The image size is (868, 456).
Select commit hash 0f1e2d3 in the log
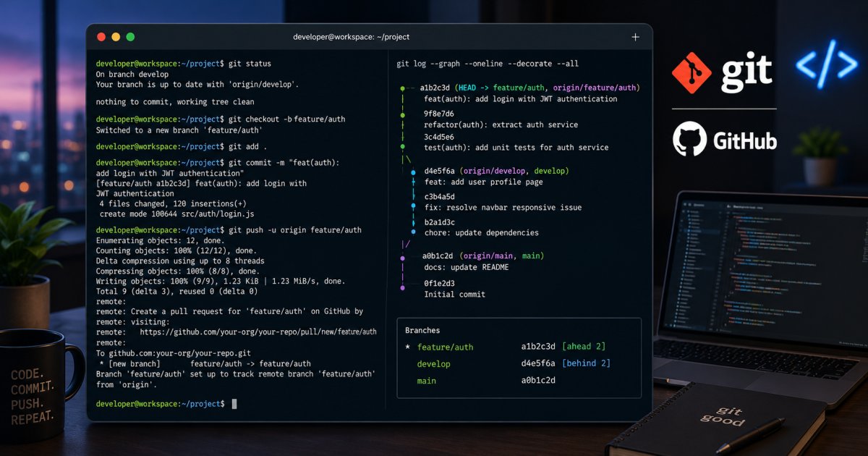[439, 283]
